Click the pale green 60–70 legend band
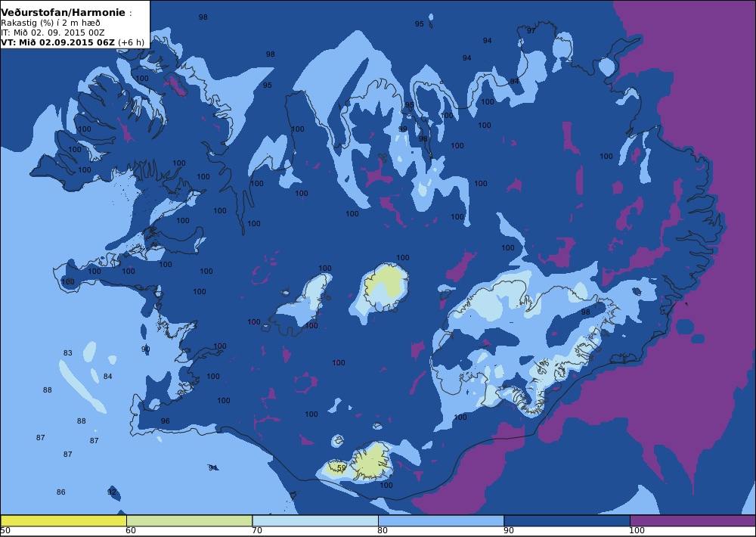This screenshot has height=537, width=756. [x=189, y=520]
